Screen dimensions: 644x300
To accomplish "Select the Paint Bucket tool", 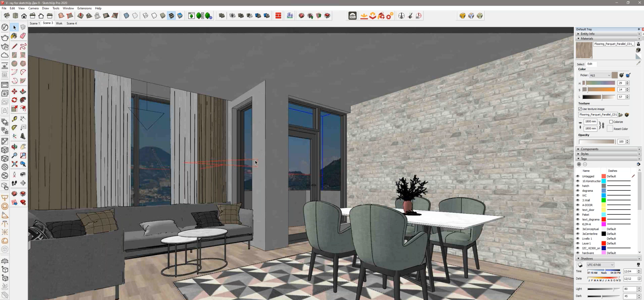I will tap(14, 36).
